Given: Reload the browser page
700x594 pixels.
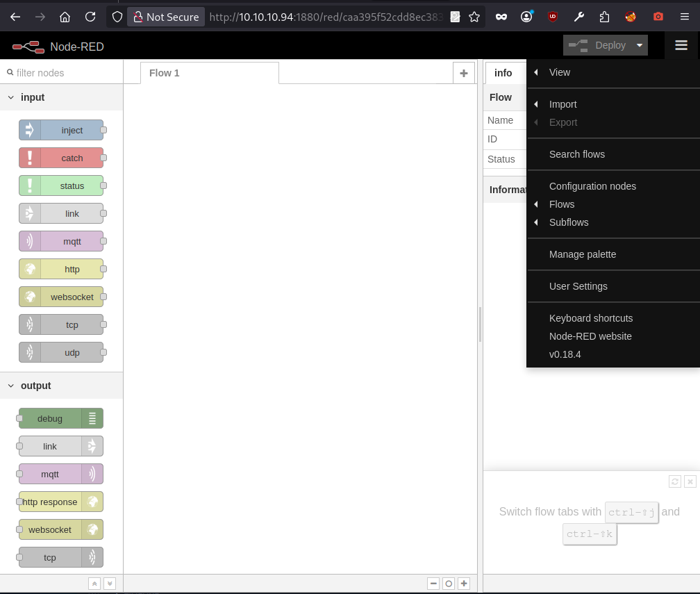Looking at the screenshot, I should pos(90,17).
